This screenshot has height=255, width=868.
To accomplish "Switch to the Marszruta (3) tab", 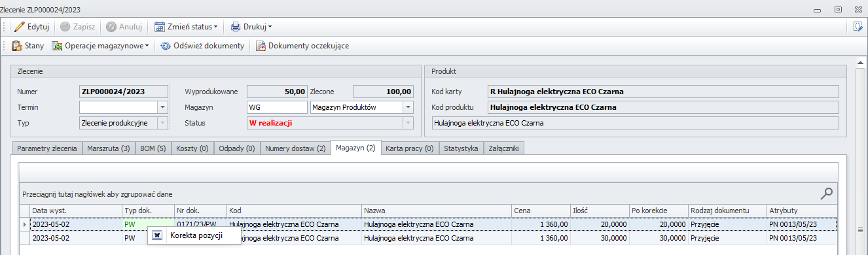I will pyautogui.click(x=109, y=148).
